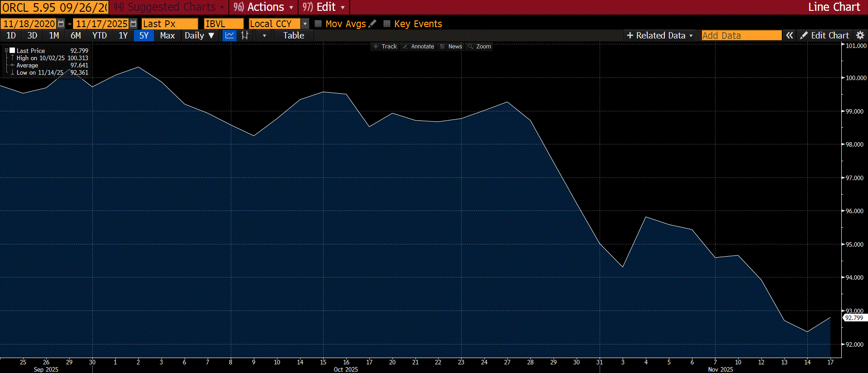868x373 pixels.
Task: Click the Edit Chart button
Action: click(x=825, y=35)
